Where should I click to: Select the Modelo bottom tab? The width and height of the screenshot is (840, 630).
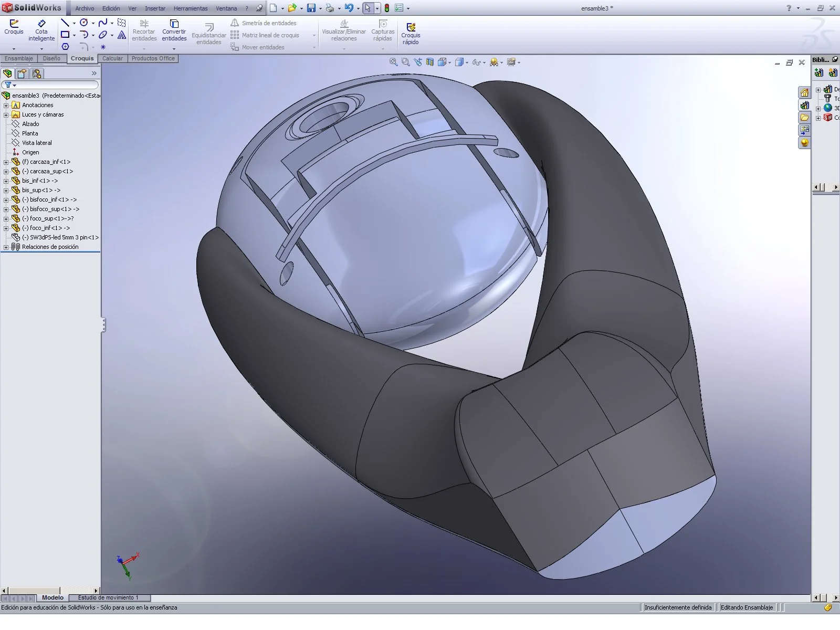click(x=52, y=597)
